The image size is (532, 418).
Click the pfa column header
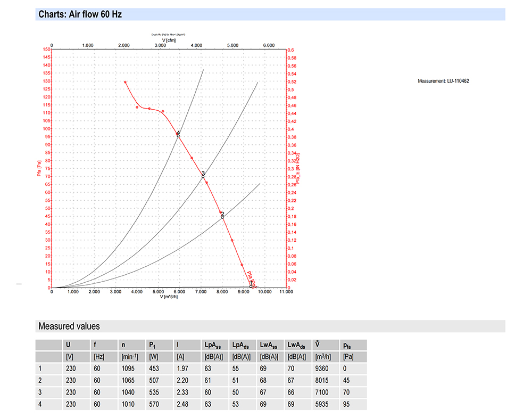tap(347, 345)
